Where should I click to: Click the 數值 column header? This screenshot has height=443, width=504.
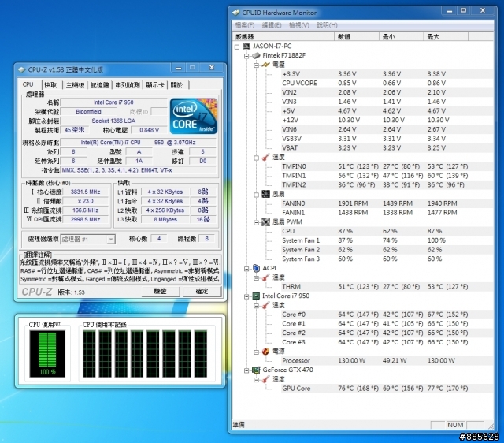coord(357,37)
